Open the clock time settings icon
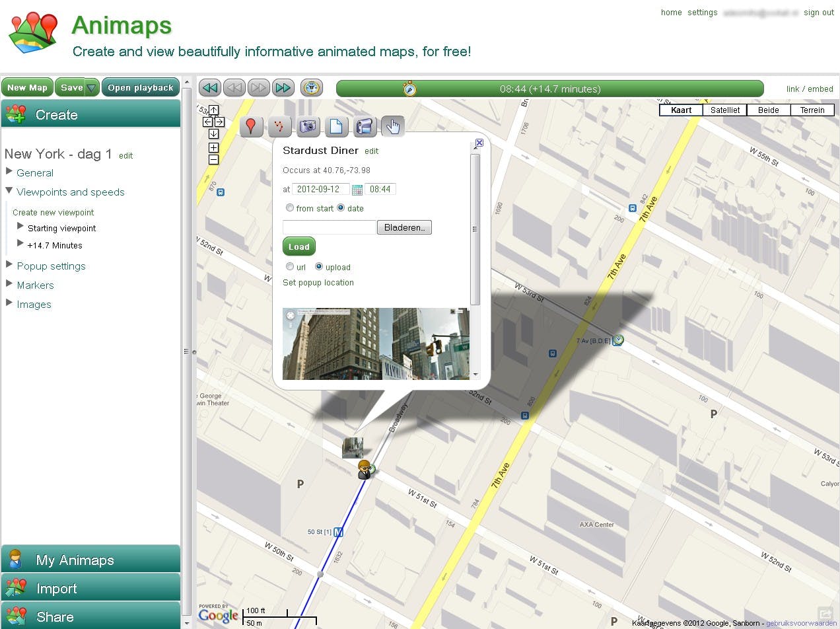The image size is (840, 629). pos(312,88)
